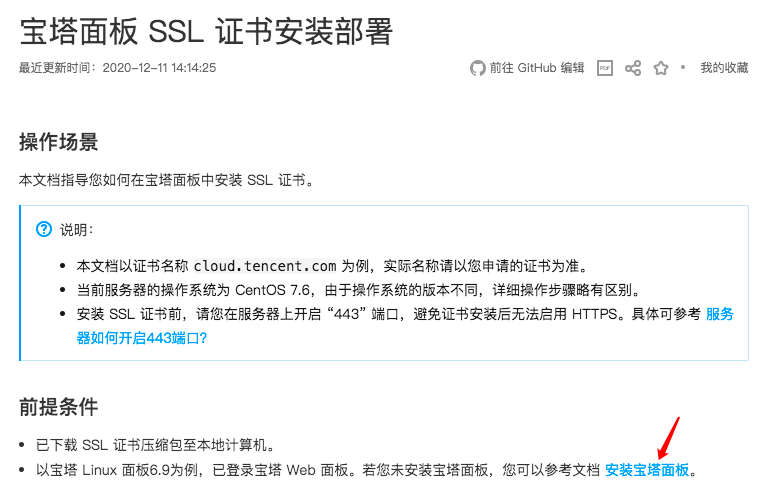The height and width of the screenshot is (497, 759).
Task: Click the cloud.tencent.com code text
Action: (264, 266)
